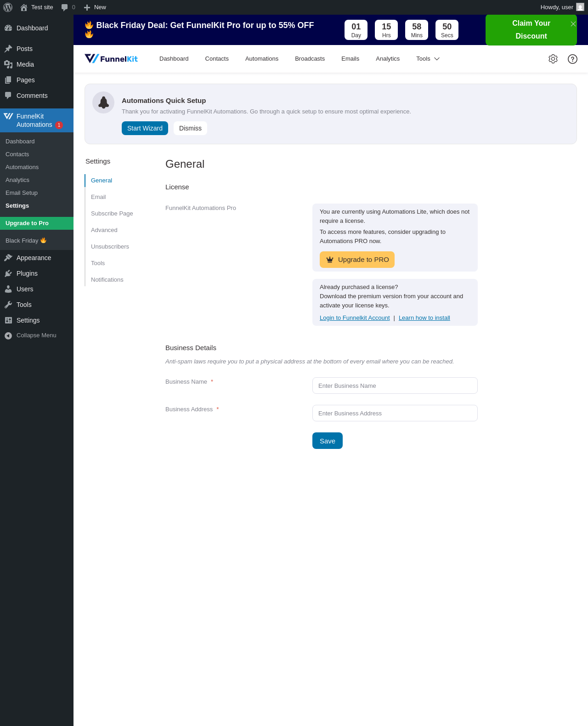Click the Comments icon in sidebar

pyautogui.click(x=8, y=96)
